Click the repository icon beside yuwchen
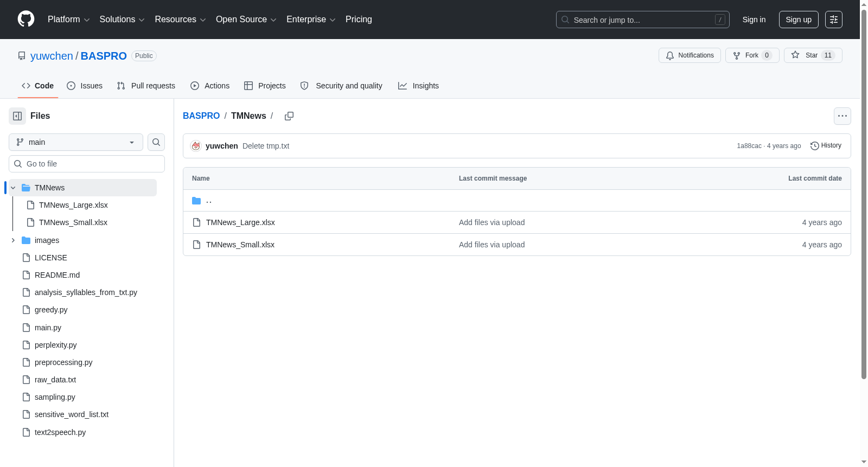Screen dimensions: 868x467 click(22, 56)
